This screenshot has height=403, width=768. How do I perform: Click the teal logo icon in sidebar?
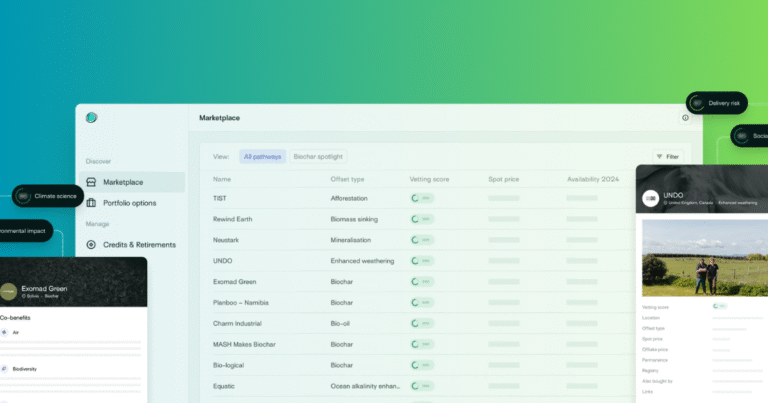coord(92,118)
